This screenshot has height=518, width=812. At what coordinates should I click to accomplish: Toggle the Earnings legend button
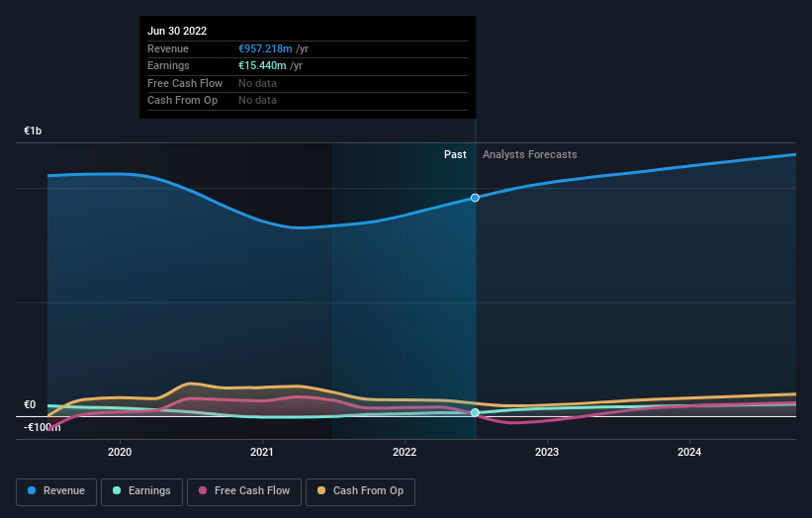pyautogui.click(x=141, y=491)
